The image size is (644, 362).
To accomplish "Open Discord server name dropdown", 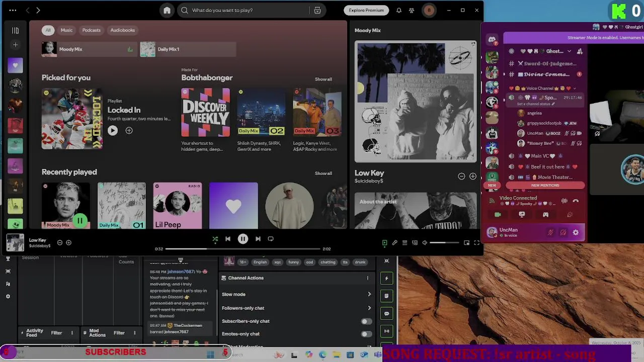I will [x=569, y=51].
